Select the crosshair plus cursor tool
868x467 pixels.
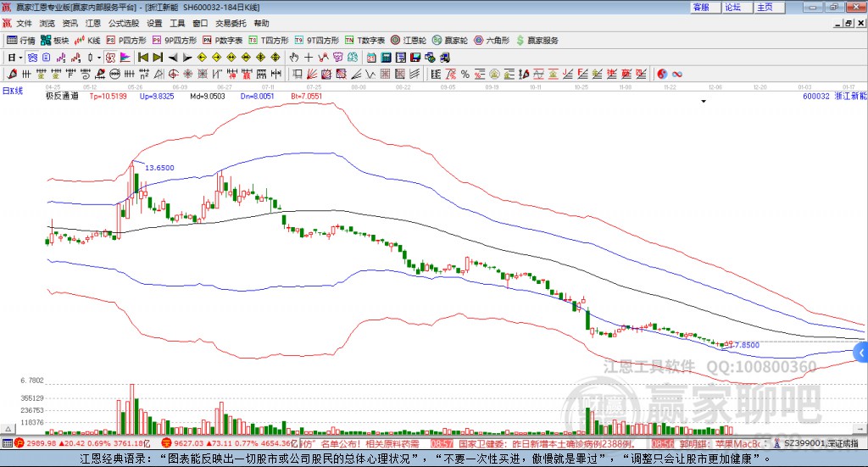(309, 58)
